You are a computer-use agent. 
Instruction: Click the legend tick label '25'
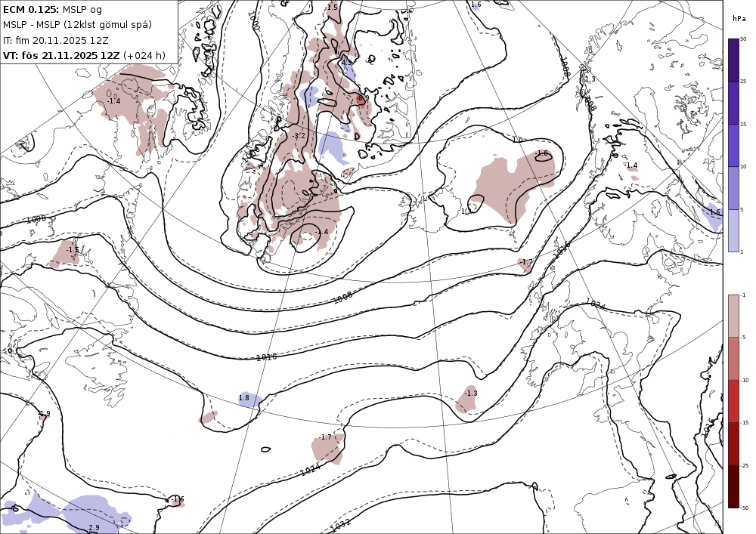point(743,82)
